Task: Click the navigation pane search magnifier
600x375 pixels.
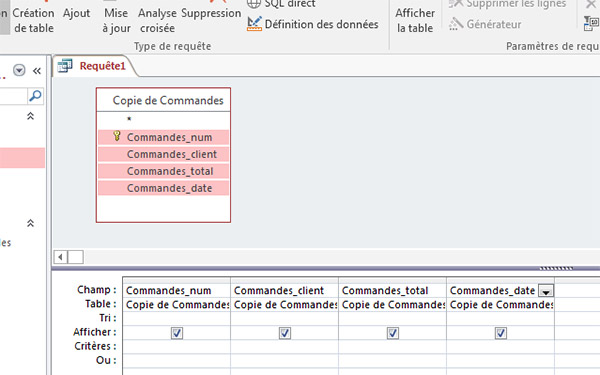Action: pos(35,96)
